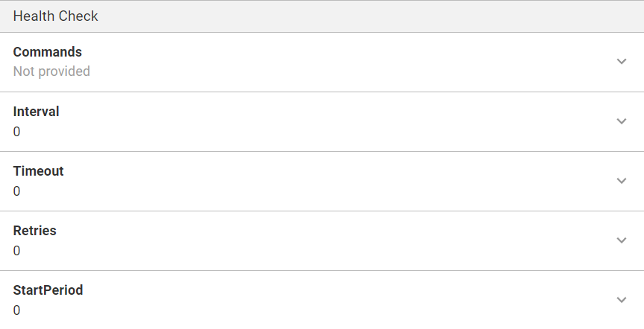This screenshot has height=329, width=644.
Task: Expand the StartPeriod chevron arrow
Action: coord(622,300)
